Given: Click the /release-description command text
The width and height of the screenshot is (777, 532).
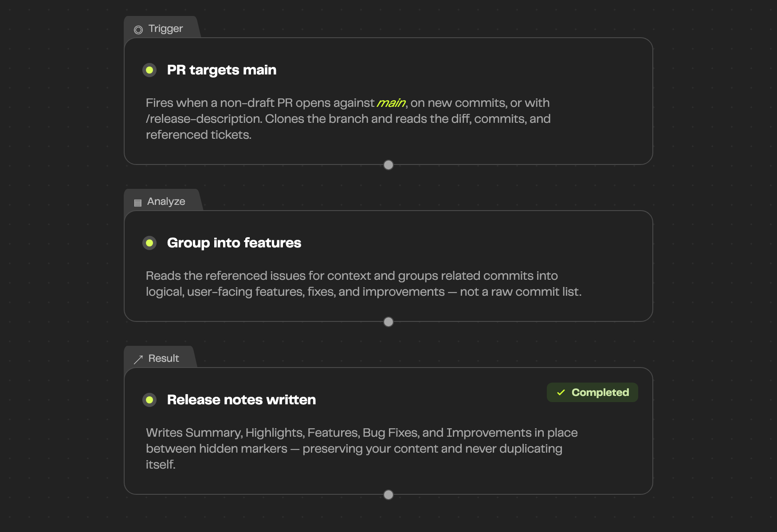Looking at the screenshot, I should [204, 119].
